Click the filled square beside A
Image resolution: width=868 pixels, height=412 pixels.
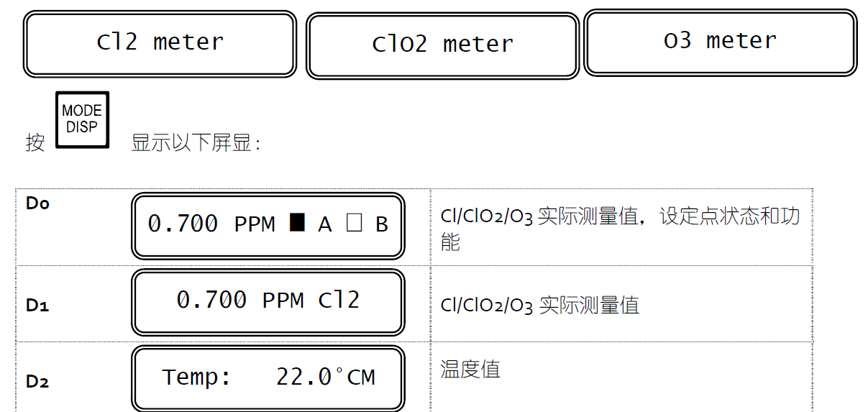297,224
